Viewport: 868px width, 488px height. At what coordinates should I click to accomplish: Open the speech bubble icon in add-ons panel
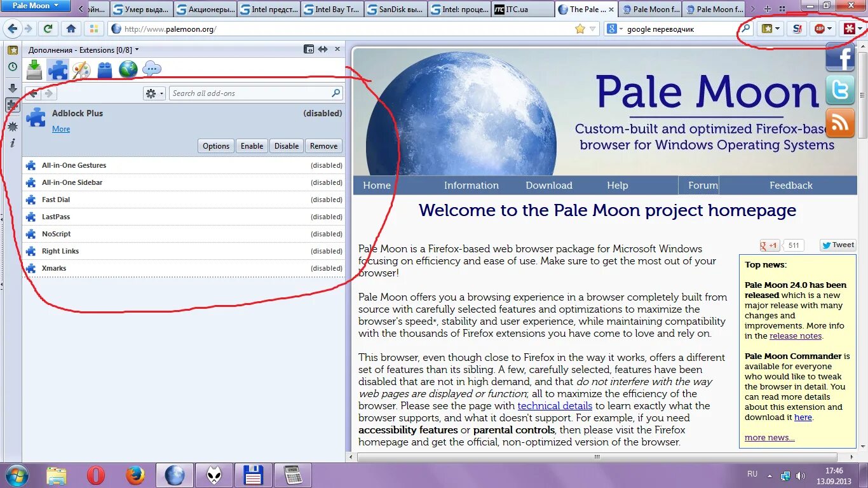pyautogui.click(x=151, y=69)
